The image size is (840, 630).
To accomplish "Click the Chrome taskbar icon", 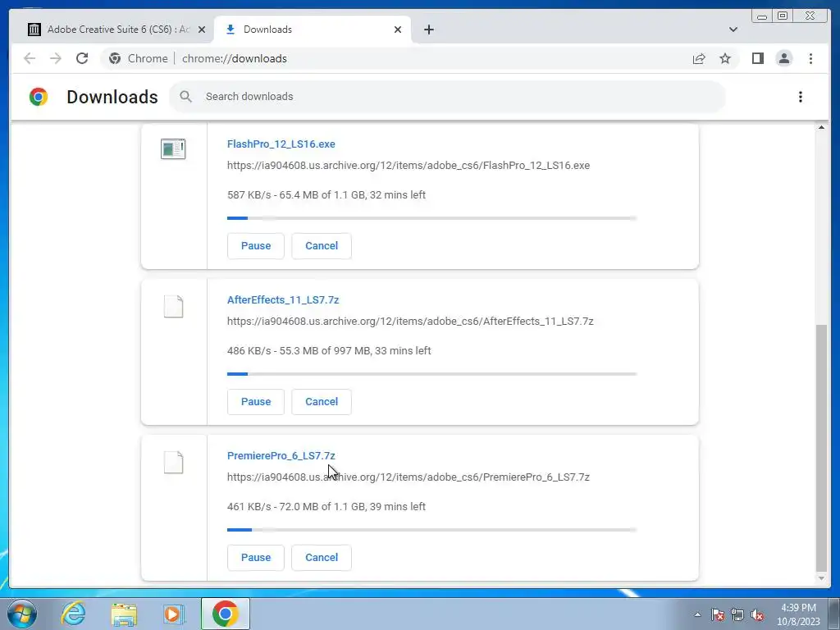I will point(225,614).
